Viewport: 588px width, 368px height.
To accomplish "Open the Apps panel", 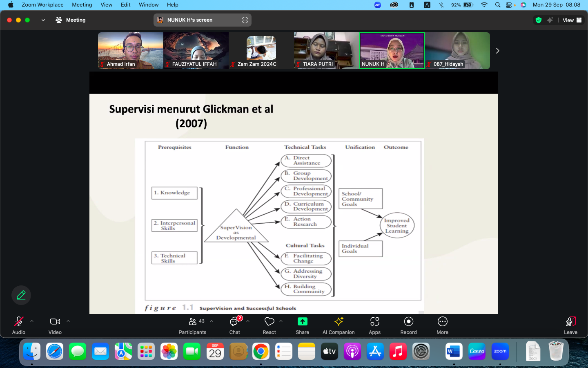I will 374,325.
